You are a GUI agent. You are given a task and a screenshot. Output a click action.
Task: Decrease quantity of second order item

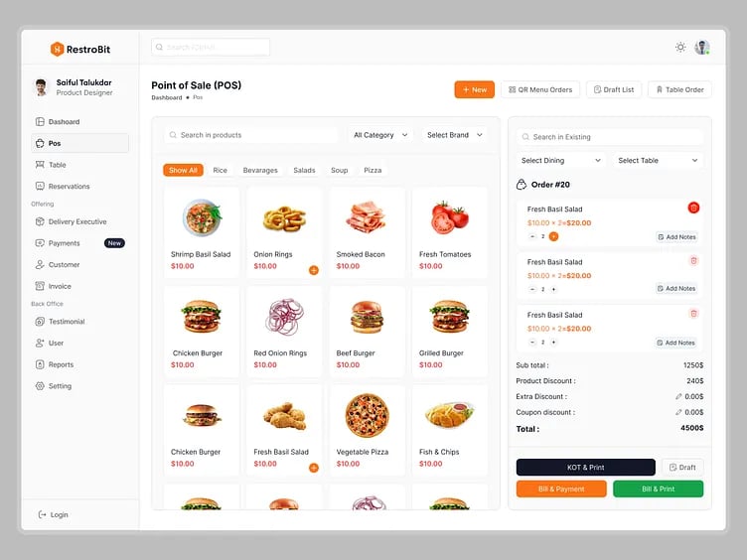tap(532, 289)
